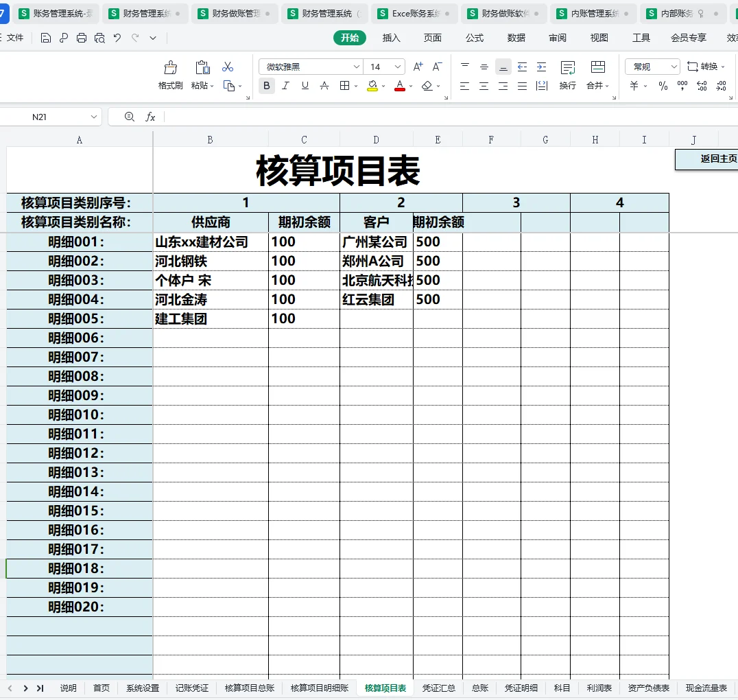Viewport: 738px width, 700px height.
Task: Click the font color icon
Action: pos(398,86)
